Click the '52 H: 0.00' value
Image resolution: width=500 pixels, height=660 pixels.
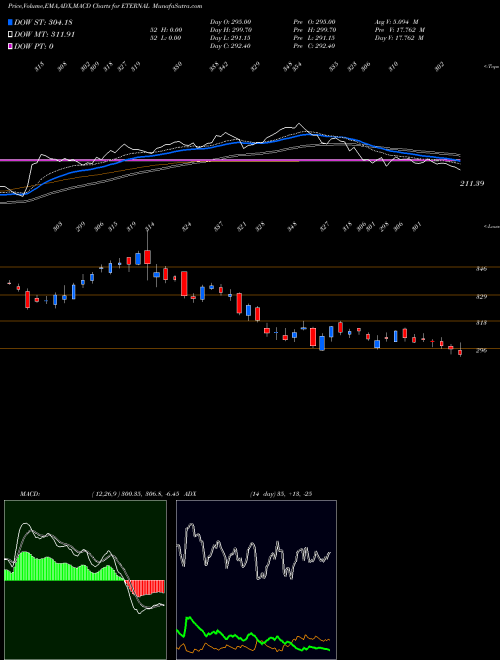[x=166, y=30]
